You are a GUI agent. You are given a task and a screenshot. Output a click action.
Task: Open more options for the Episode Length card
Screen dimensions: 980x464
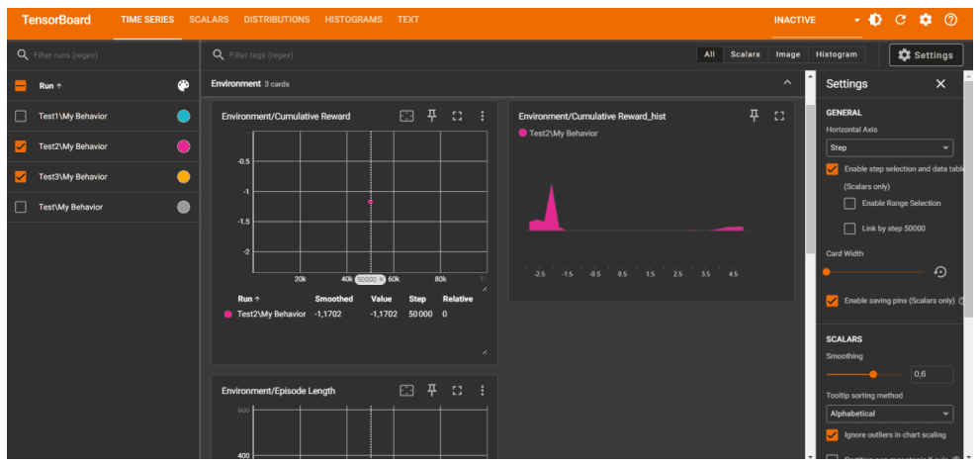pyautogui.click(x=482, y=390)
